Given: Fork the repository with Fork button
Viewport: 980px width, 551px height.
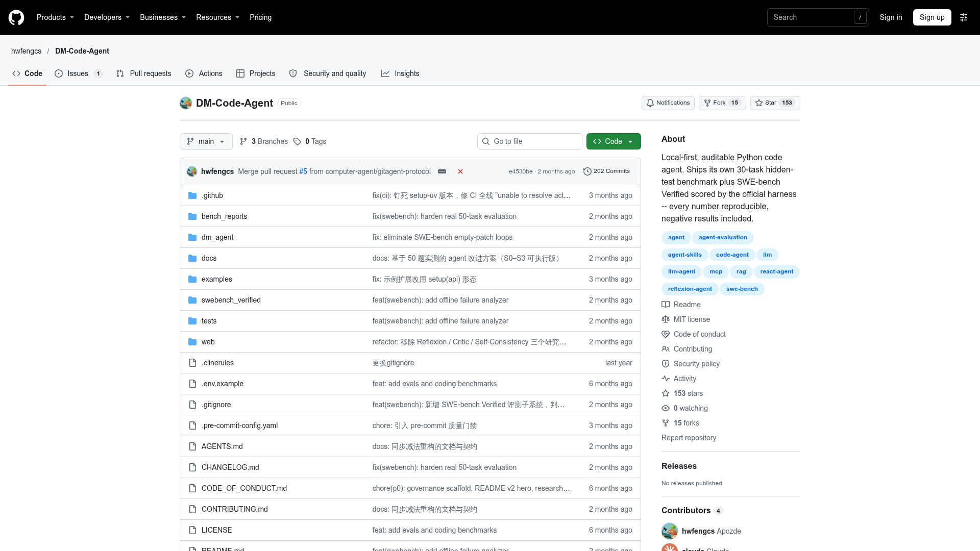Looking at the screenshot, I should pyautogui.click(x=722, y=103).
